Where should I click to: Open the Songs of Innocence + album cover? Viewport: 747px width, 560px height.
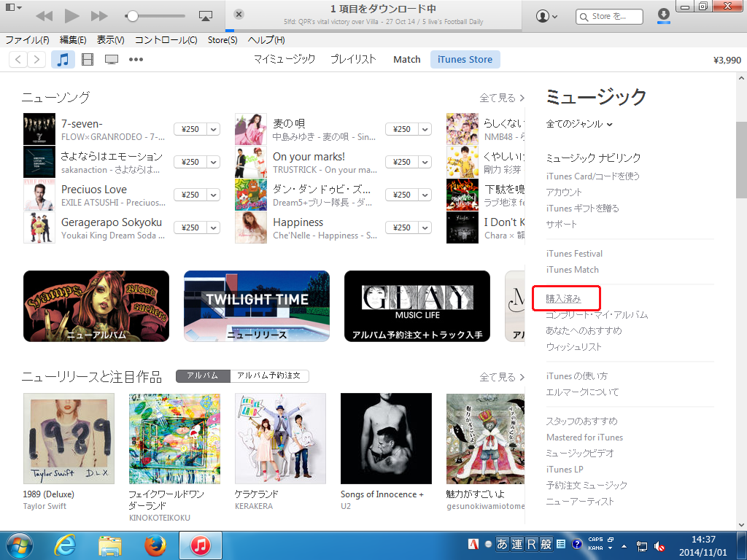[387, 438]
